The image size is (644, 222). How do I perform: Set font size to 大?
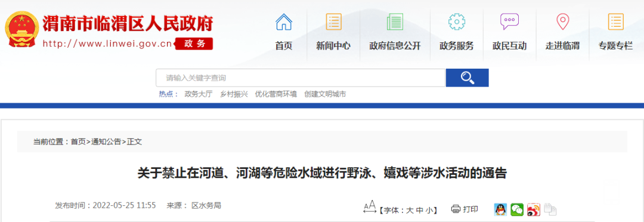coord(410,210)
